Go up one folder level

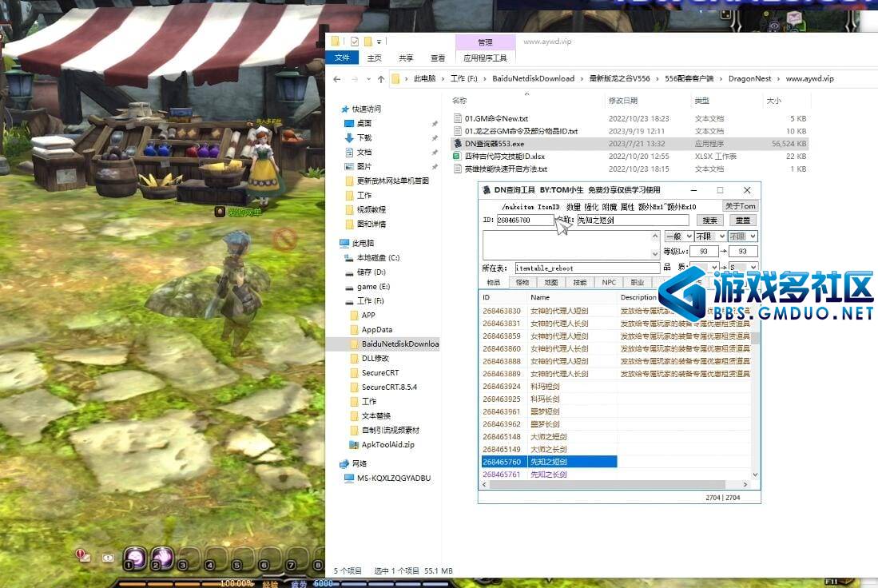coord(381,79)
